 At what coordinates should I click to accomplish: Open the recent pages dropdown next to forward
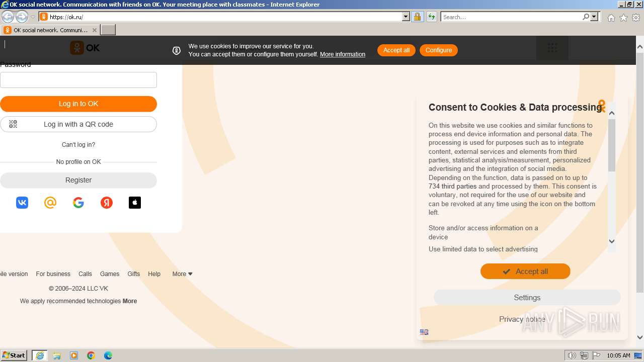[x=33, y=17]
